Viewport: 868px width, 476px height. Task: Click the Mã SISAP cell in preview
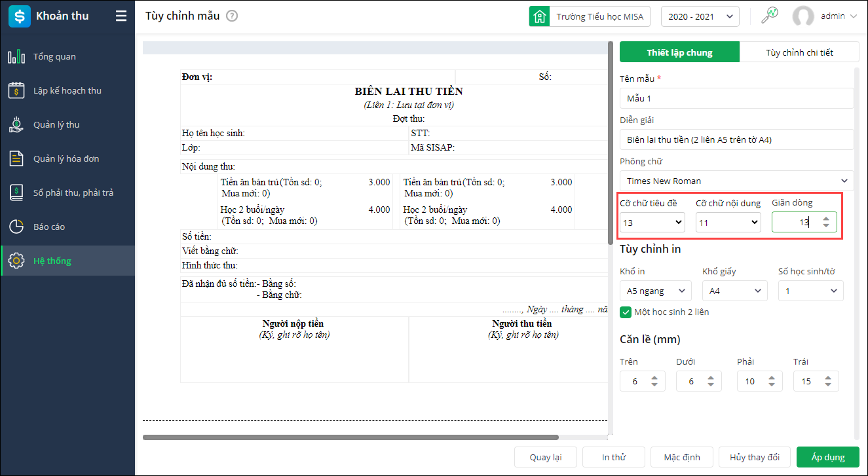click(x=433, y=147)
